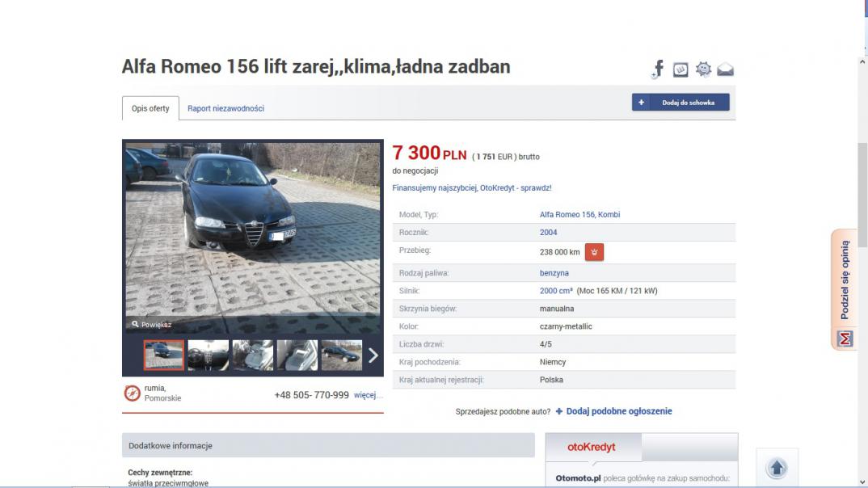Screen dimensions: 868x488
Task: Click the Niemcy country of origin value
Action: (x=553, y=362)
